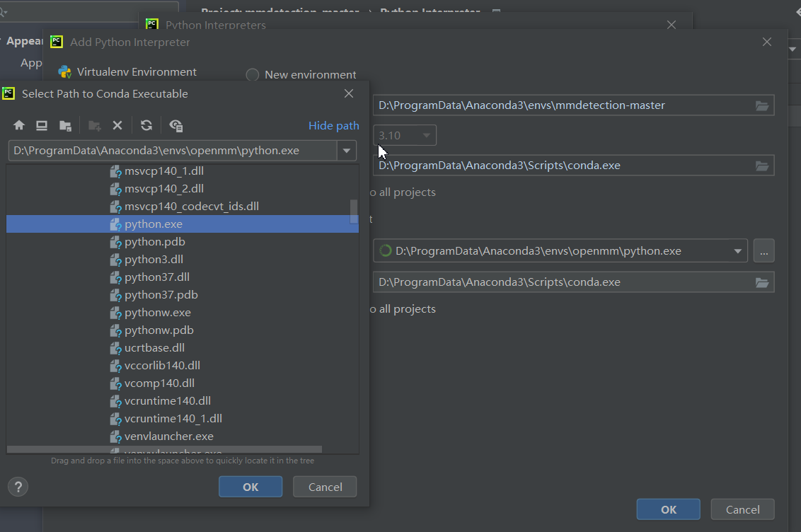
Task: Select msvcp140_1.dll in the file tree
Action: click(x=164, y=171)
